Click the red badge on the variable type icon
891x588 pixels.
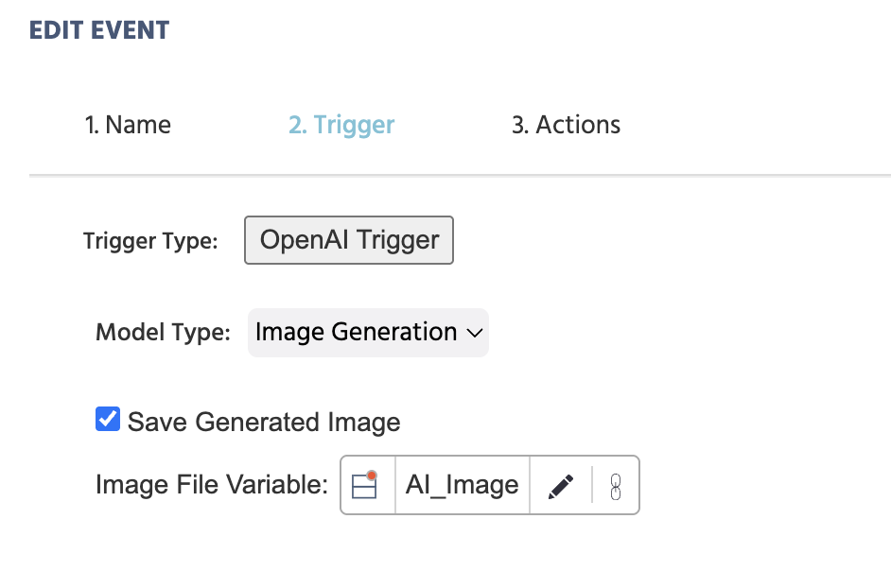pos(374,475)
